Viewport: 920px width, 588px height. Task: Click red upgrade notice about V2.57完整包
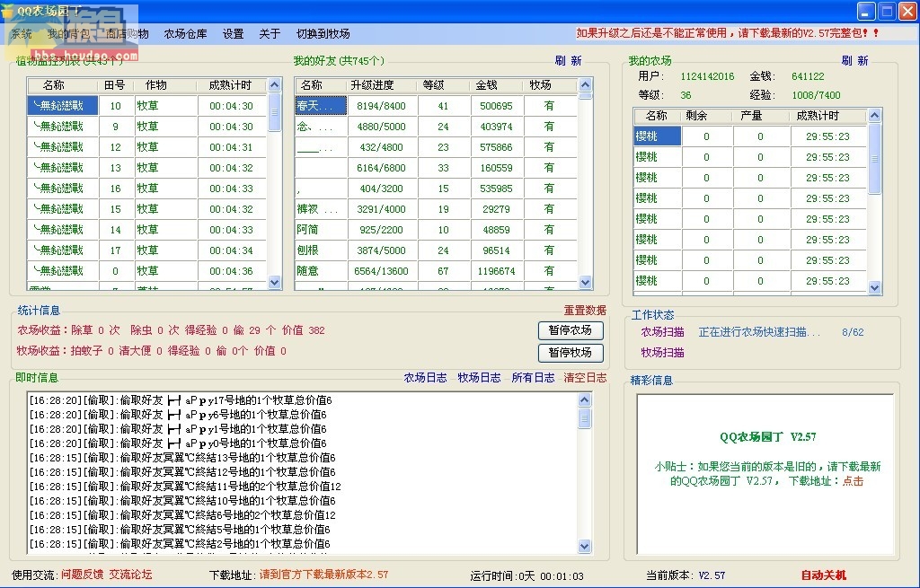coord(728,33)
